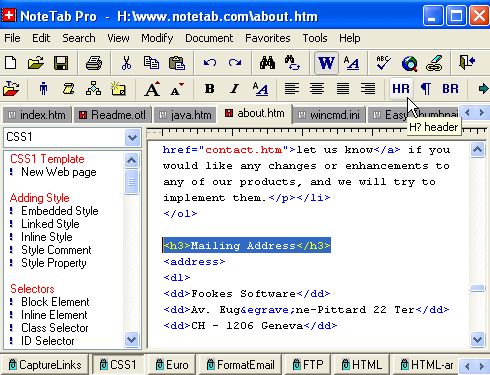Click the hierarchy tree structure icon

(93, 89)
